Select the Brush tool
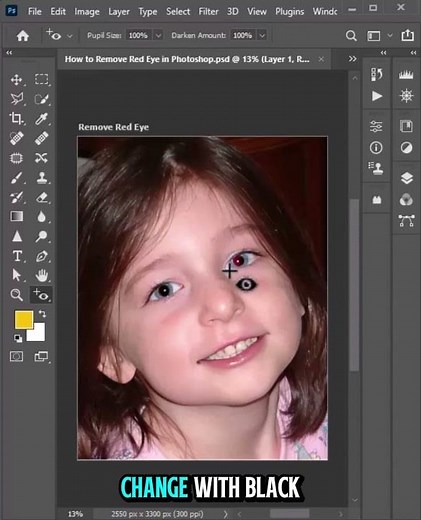The width and height of the screenshot is (421, 520). point(16,178)
